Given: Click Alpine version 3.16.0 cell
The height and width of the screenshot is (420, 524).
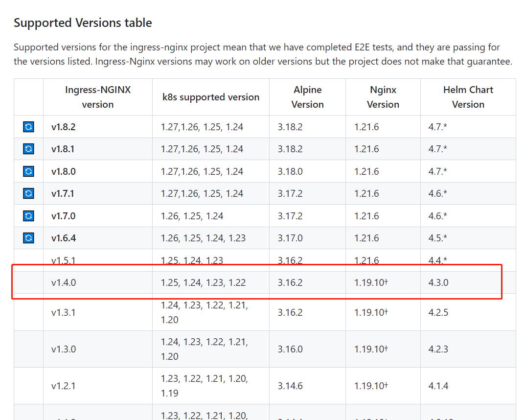Looking at the screenshot, I should pos(307,349).
